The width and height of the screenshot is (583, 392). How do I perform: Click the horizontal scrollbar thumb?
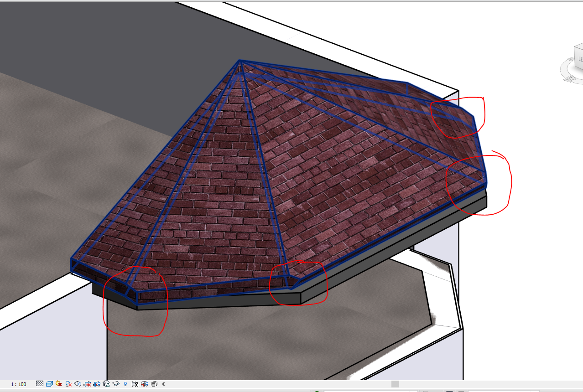click(x=396, y=384)
